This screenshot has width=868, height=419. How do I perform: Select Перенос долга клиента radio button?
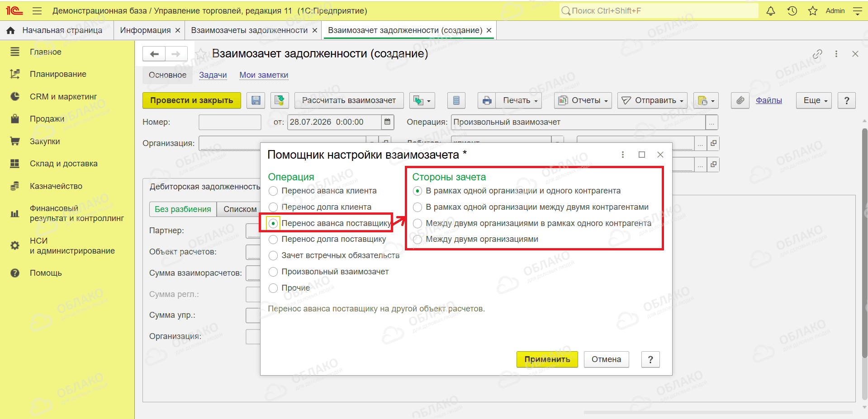[x=273, y=207]
